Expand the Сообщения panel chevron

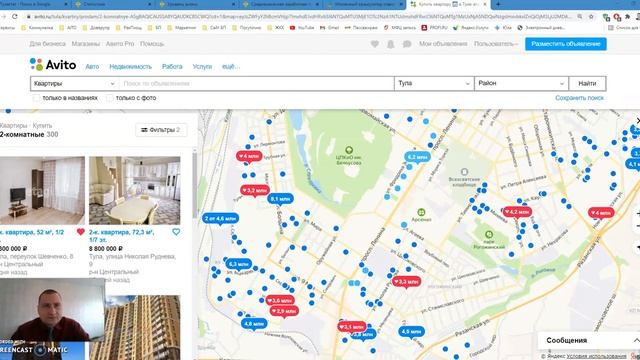636,340
